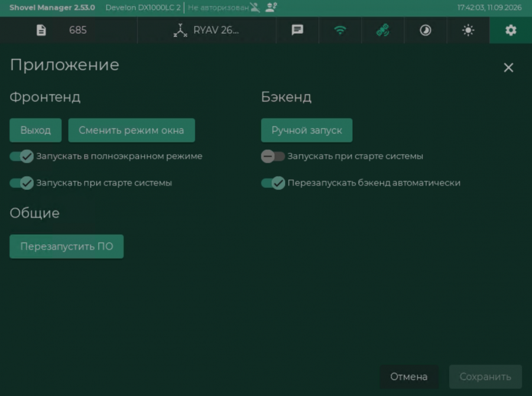Open the settings gear icon
This screenshot has height=396, width=532.
pyautogui.click(x=511, y=30)
